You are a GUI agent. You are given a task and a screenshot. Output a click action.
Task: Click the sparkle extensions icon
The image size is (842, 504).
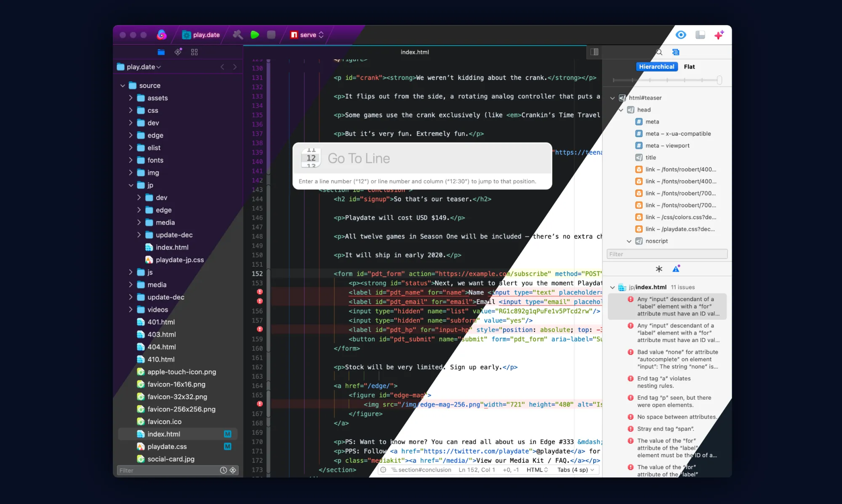pyautogui.click(x=719, y=35)
